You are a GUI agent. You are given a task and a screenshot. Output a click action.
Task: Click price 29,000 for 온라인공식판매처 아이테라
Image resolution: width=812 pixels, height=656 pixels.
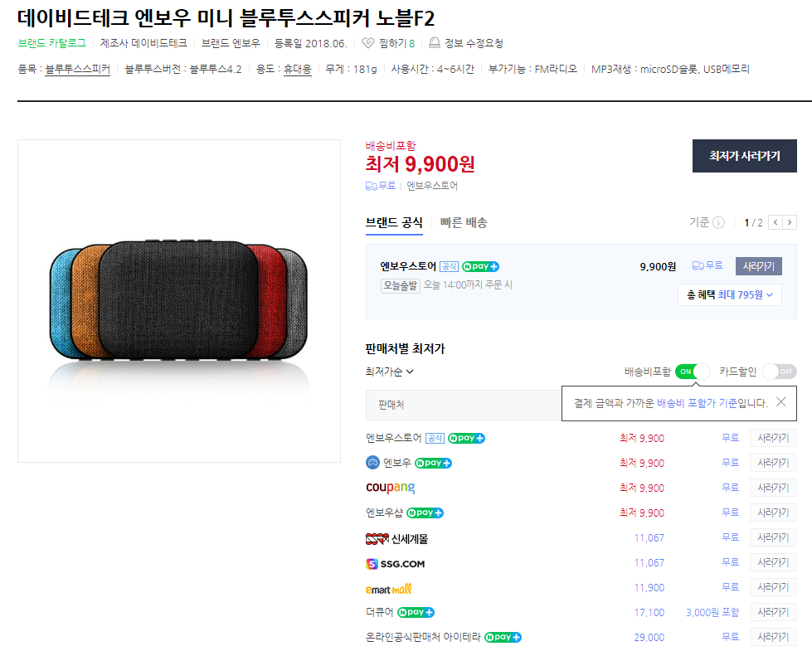coord(649,638)
